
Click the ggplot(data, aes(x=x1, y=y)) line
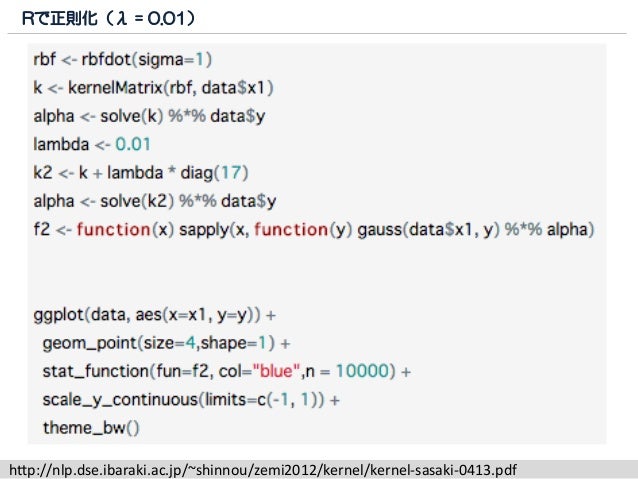click(x=155, y=315)
